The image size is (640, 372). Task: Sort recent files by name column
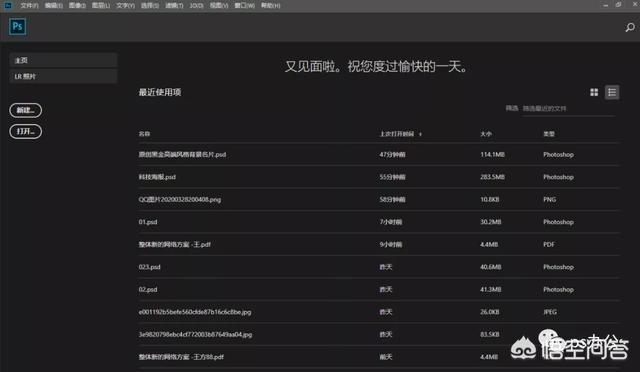coord(144,134)
